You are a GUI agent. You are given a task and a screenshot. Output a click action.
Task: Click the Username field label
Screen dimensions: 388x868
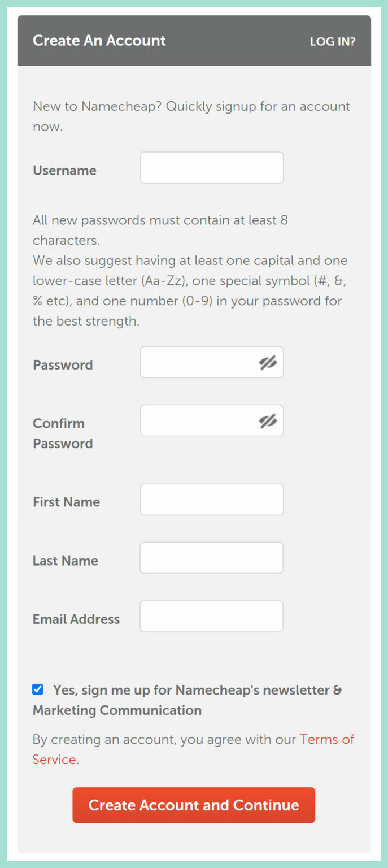click(x=64, y=170)
